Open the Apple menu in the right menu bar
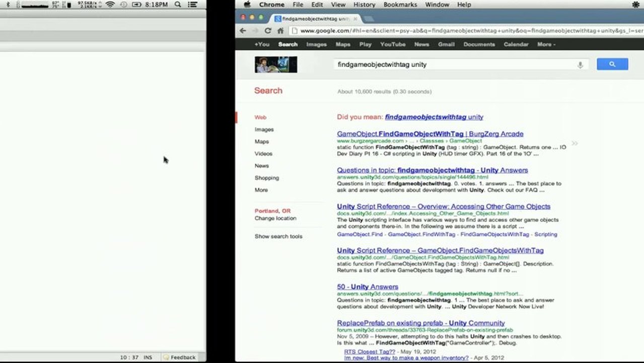 247,5
